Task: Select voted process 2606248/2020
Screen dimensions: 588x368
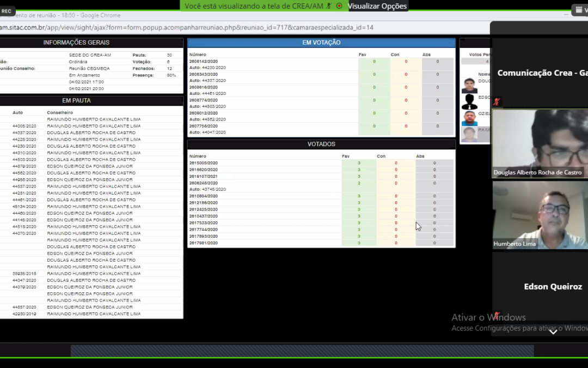Action: pyautogui.click(x=203, y=183)
